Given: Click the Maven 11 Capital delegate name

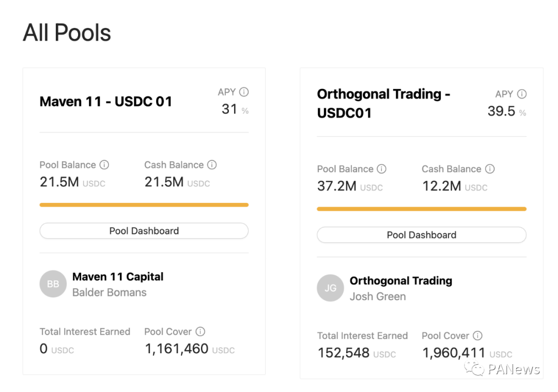Looking at the screenshot, I should click(117, 277).
